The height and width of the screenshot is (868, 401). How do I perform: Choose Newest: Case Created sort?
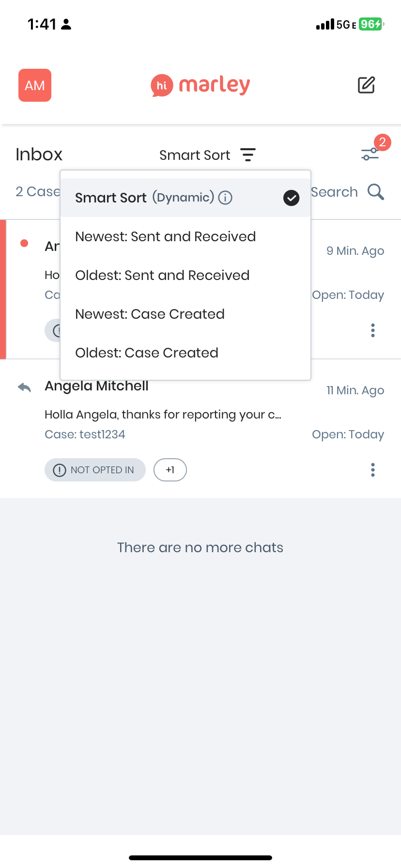click(x=150, y=314)
